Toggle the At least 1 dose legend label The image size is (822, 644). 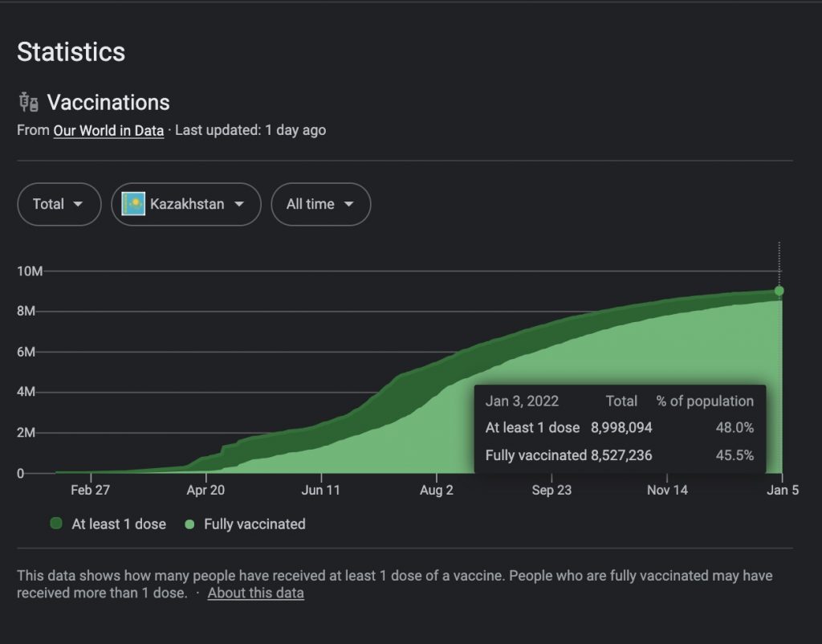119,524
